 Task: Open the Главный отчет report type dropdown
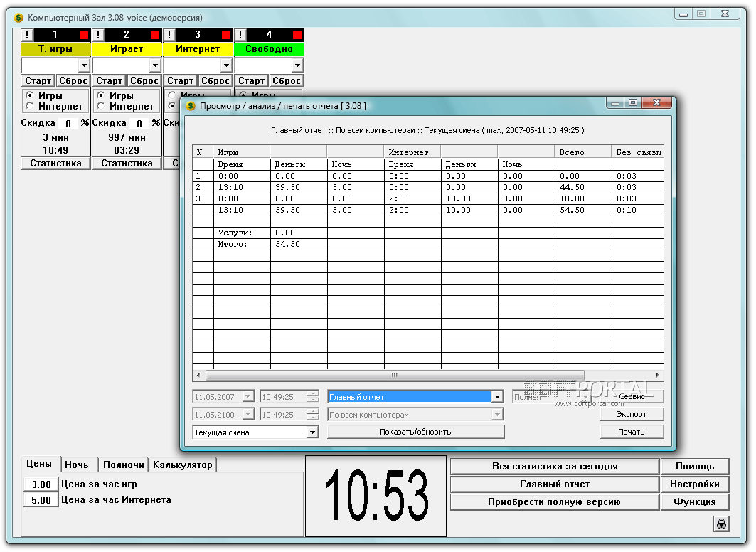[497, 397]
